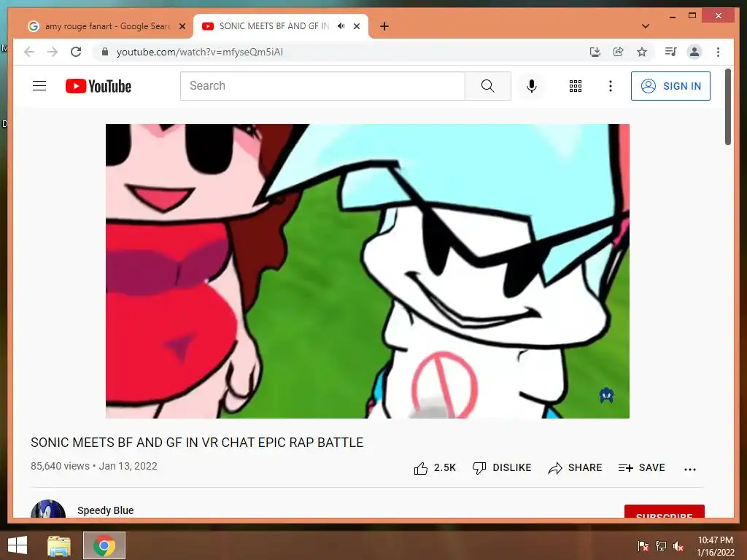Open the Chrome three-dot menu
Image resolution: width=747 pixels, height=560 pixels.
coord(718,52)
